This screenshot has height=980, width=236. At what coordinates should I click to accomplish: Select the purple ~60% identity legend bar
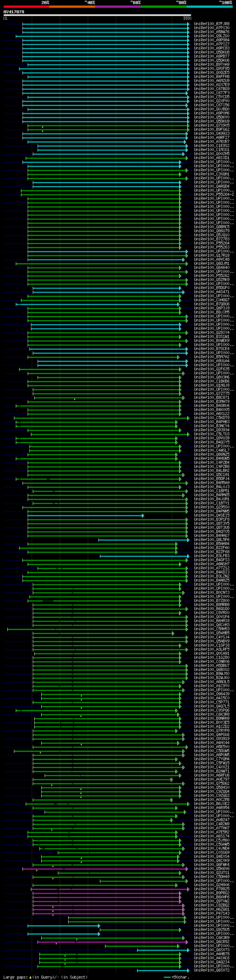coord(118,7)
